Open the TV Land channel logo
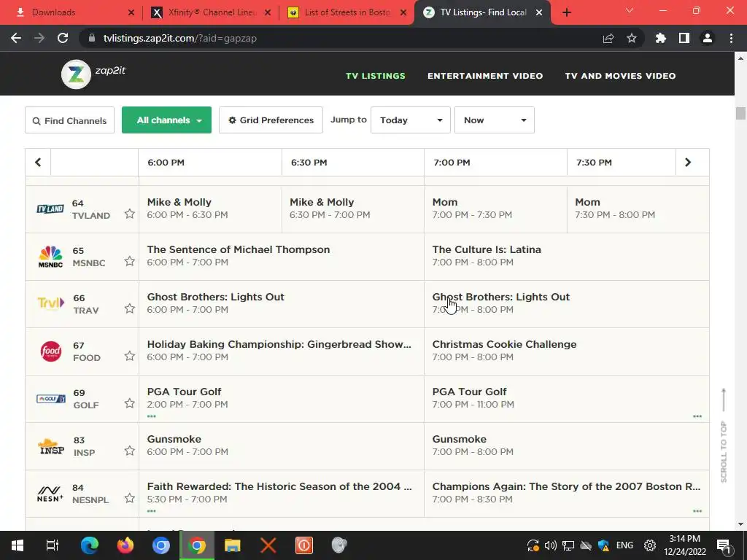This screenshot has height=560, width=747. (50, 209)
